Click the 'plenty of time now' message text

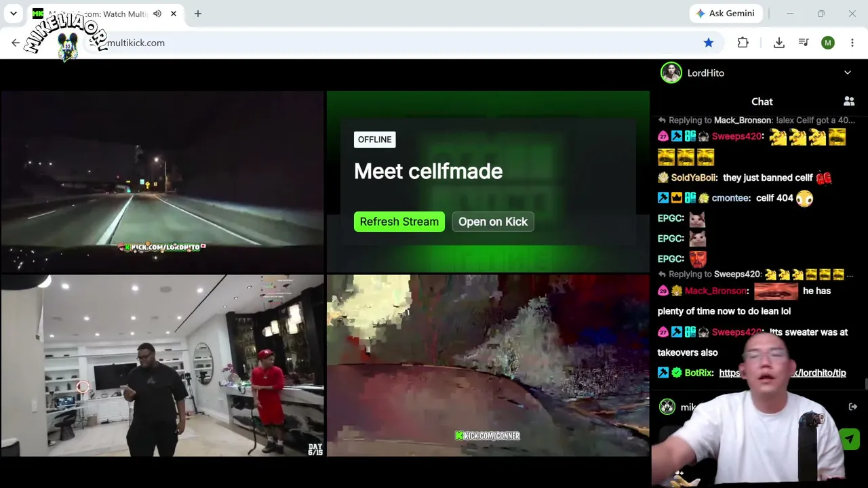[x=724, y=311]
